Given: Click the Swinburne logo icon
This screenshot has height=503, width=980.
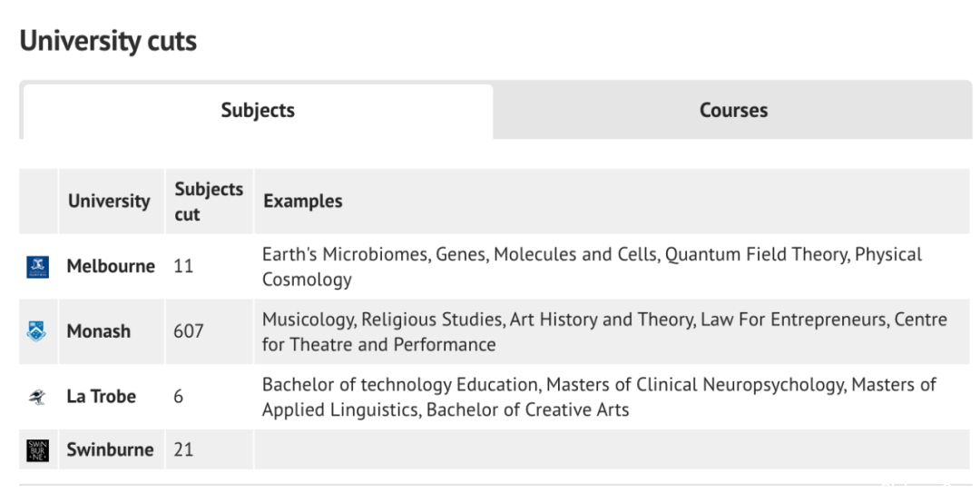Looking at the screenshot, I should tap(37, 449).
